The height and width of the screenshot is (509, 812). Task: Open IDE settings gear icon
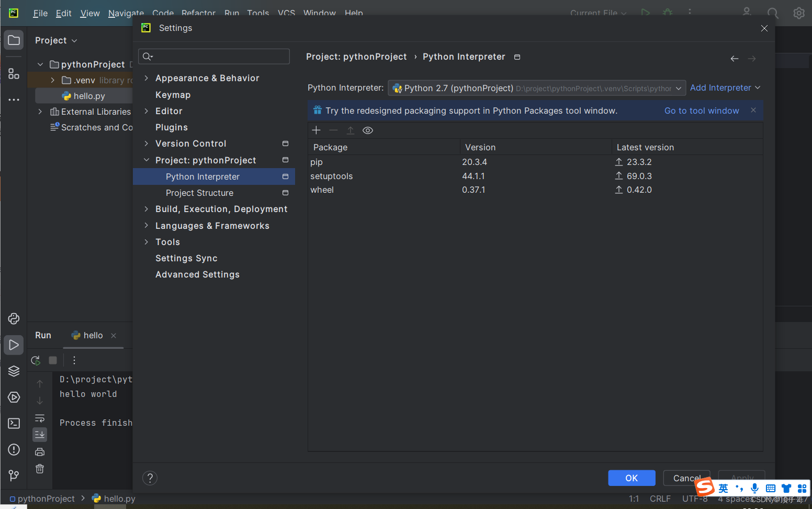click(799, 13)
